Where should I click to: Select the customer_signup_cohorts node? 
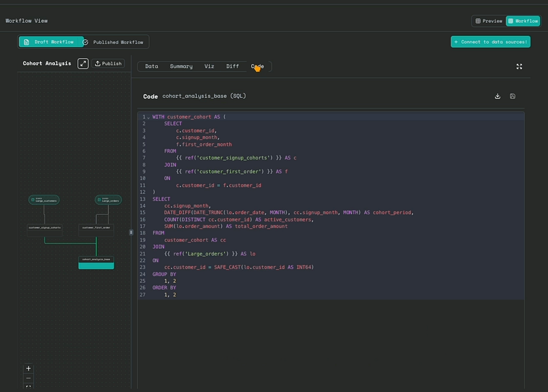tap(44, 228)
